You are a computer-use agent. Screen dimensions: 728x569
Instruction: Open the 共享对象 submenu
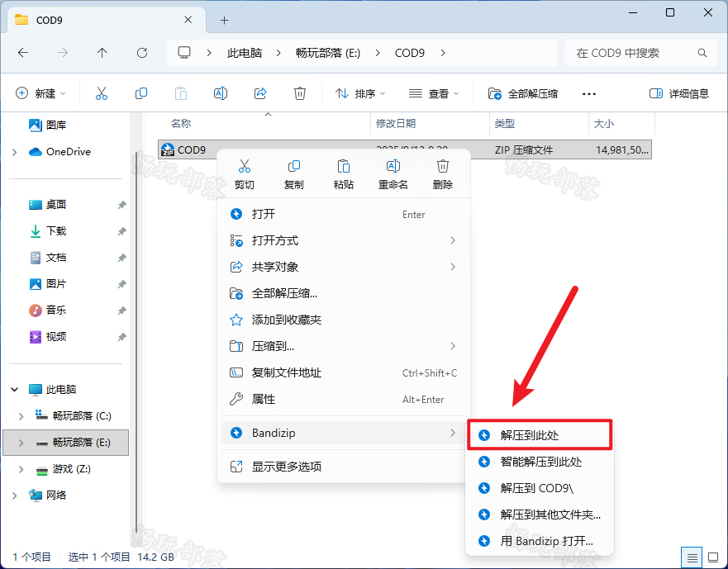point(344,267)
